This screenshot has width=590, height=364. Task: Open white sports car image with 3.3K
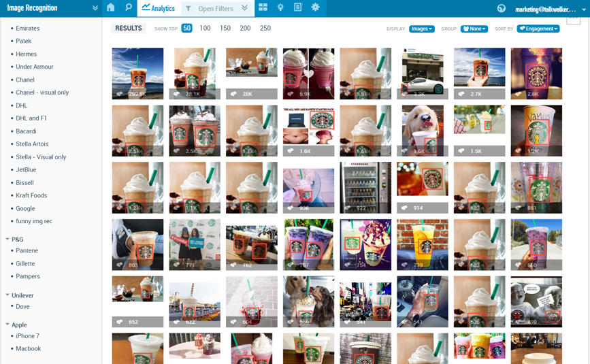tap(423, 73)
